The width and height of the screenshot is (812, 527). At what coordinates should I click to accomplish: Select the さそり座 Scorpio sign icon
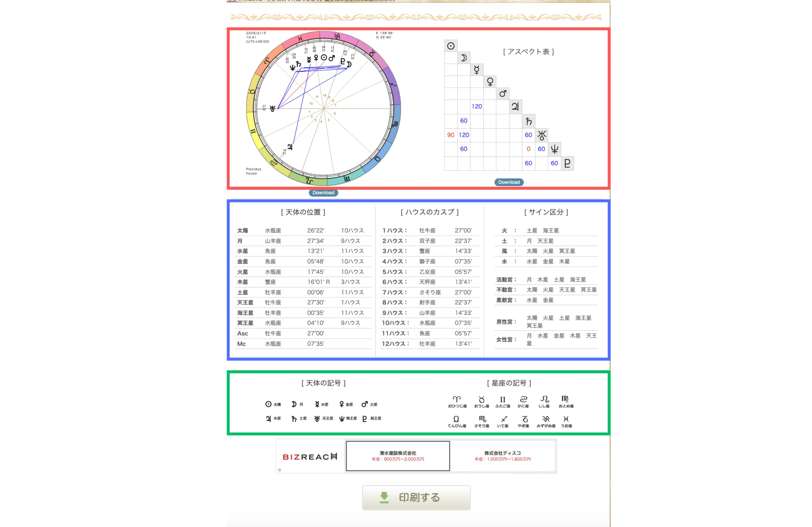click(482, 419)
